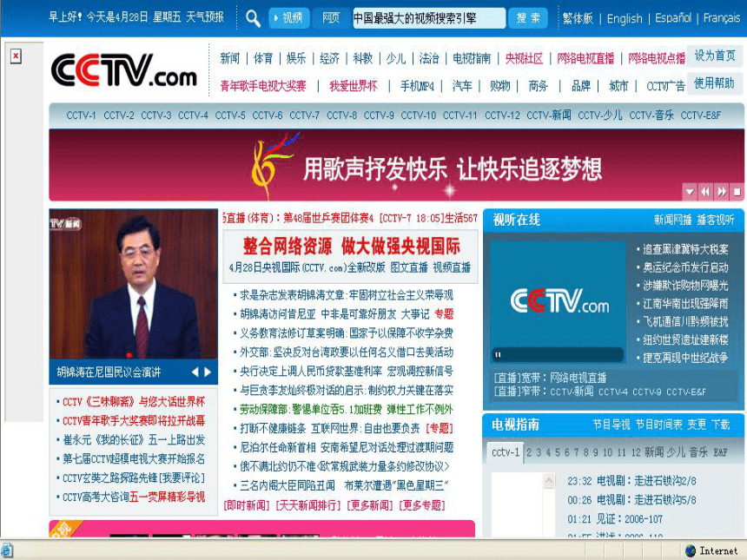
Task: Click 使用帮助 button
Action: click(715, 83)
